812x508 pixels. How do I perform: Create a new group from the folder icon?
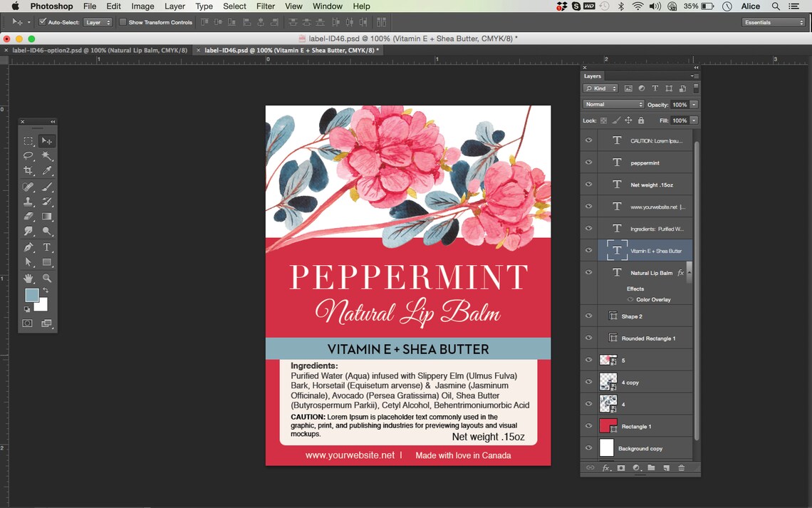coord(651,468)
